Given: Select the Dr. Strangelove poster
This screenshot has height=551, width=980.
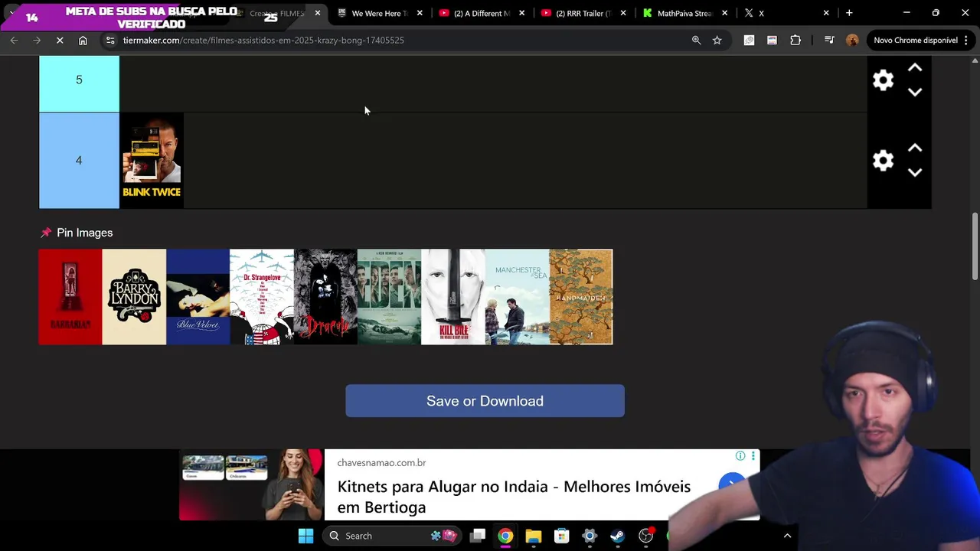Looking at the screenshot, I should click(262, 297).
